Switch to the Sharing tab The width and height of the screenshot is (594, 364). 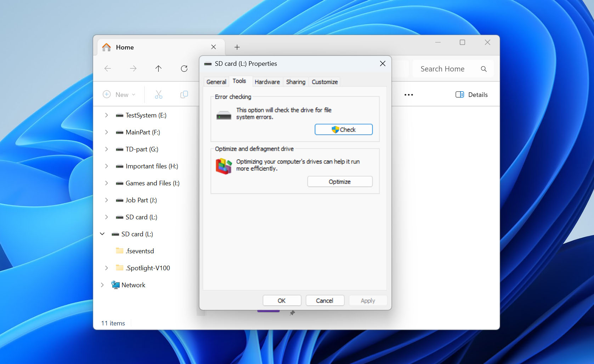pos(296,82)
